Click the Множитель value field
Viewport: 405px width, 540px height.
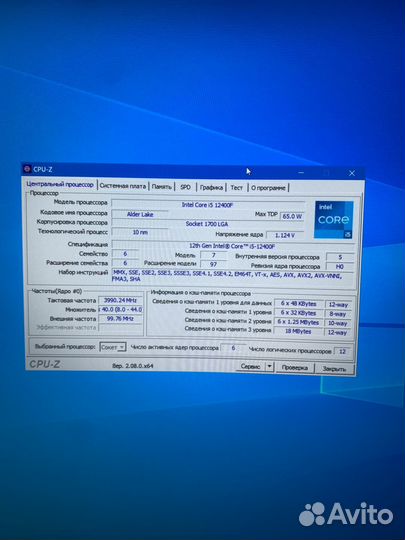pyautogui.click(x=120, y=310)
